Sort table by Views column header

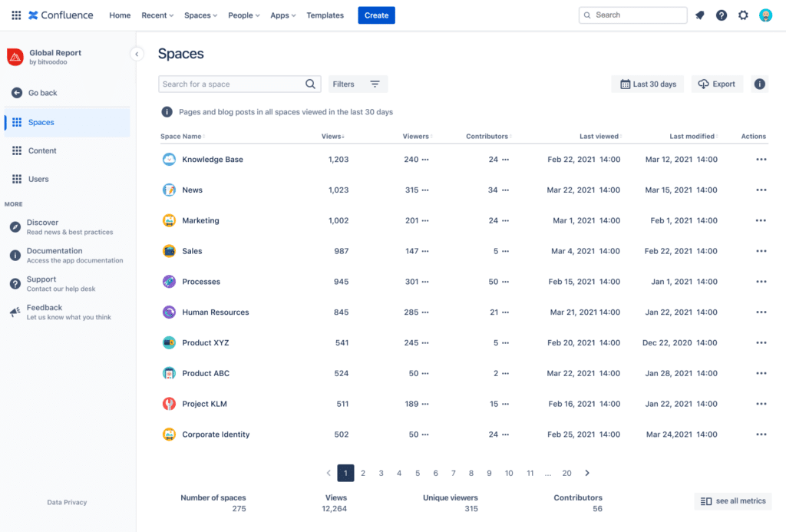(332, 137)
